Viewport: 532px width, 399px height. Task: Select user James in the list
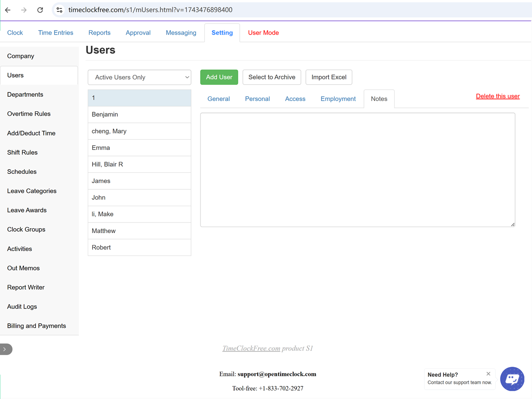coord(140,181)
